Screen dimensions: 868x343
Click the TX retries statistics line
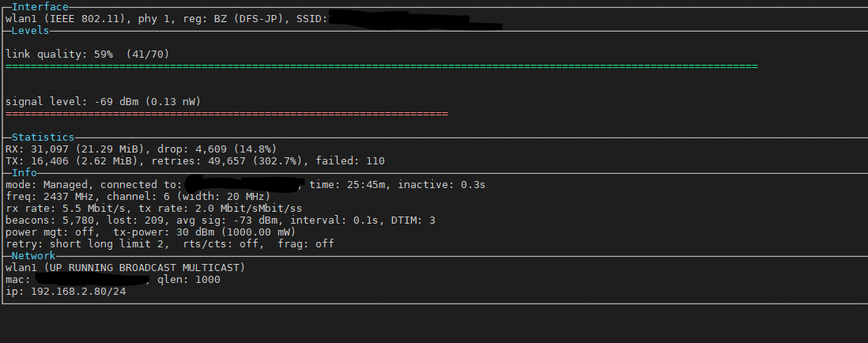coord(194,161)
